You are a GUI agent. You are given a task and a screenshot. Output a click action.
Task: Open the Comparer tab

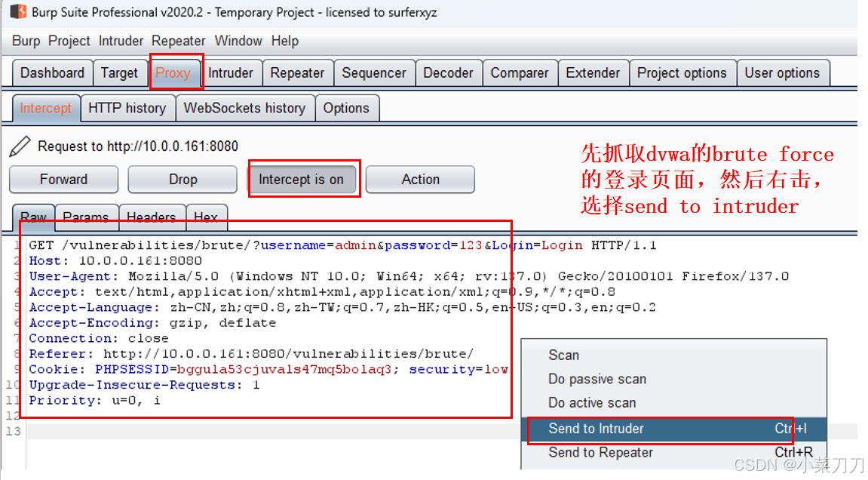(520, 73)
